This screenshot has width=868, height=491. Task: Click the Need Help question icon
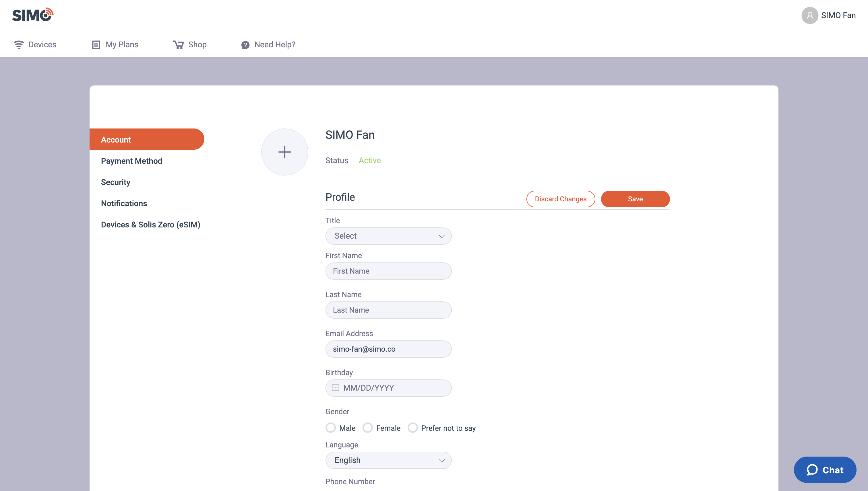click(245, 45)
